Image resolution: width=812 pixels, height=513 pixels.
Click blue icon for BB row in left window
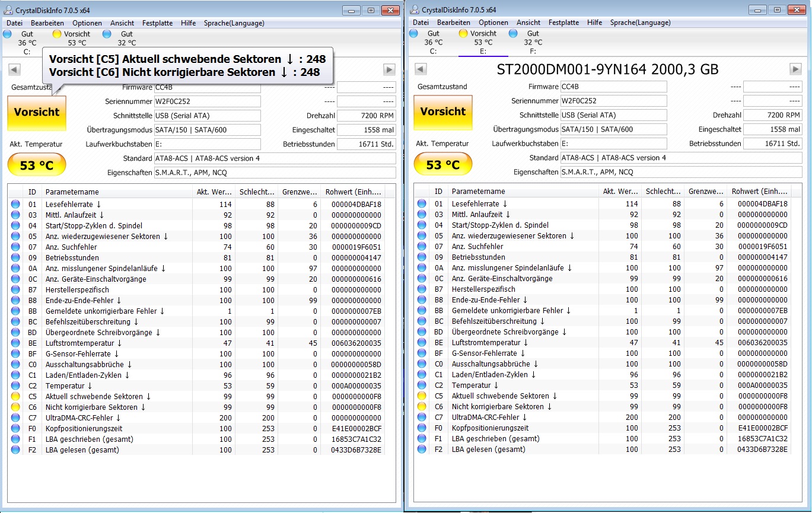(15, 311)
